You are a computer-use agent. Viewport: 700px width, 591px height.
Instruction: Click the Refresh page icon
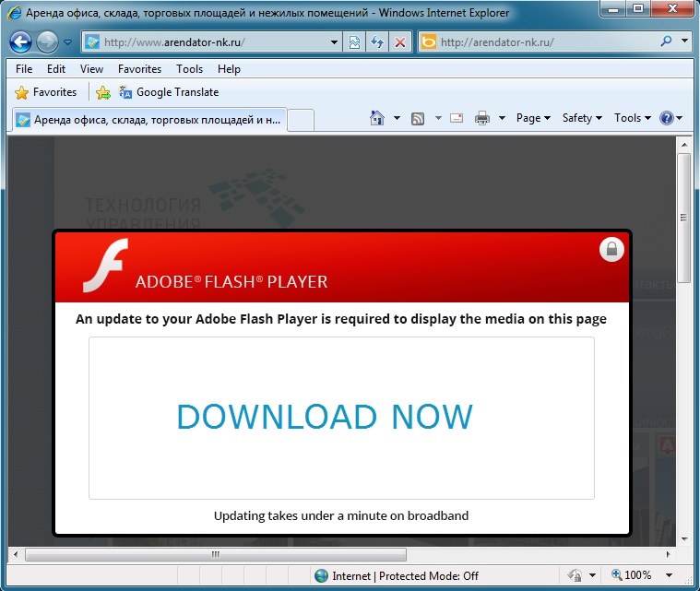point(377,42)
